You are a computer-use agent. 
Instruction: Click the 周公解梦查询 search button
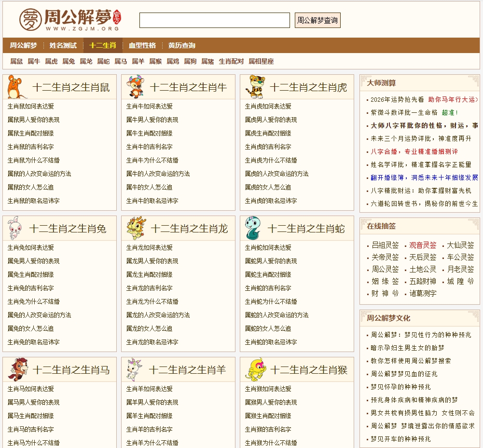point(317,20)
